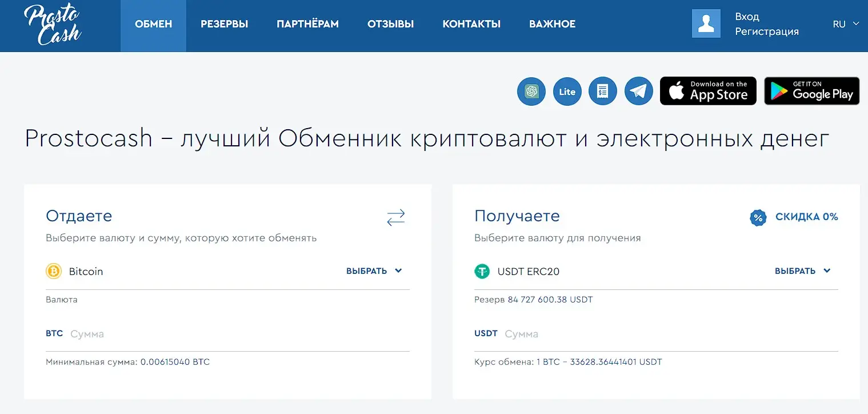Open the КОНТАКТЫ menu item
Viewport: 868px width, 414px height.
click(471, 24)
